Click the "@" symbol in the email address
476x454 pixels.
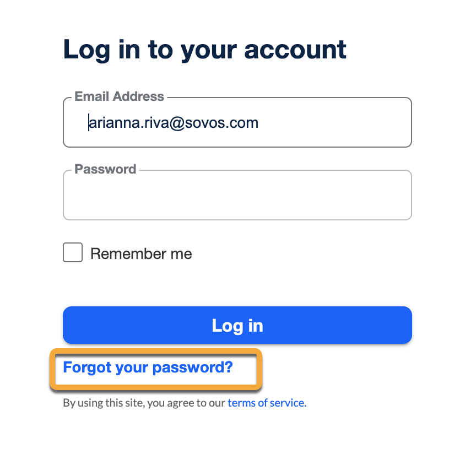pyautogui.click(x=176, y=122)
